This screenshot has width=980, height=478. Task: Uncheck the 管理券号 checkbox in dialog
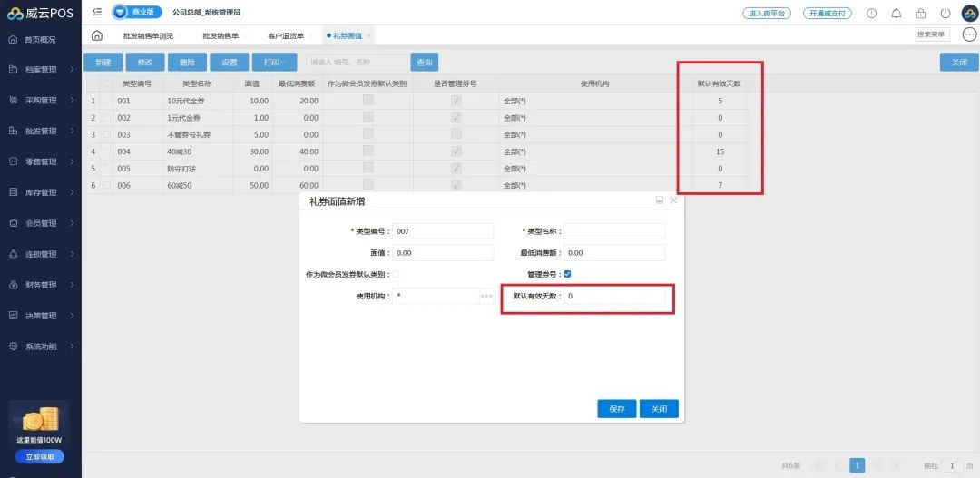pos(567,274)
